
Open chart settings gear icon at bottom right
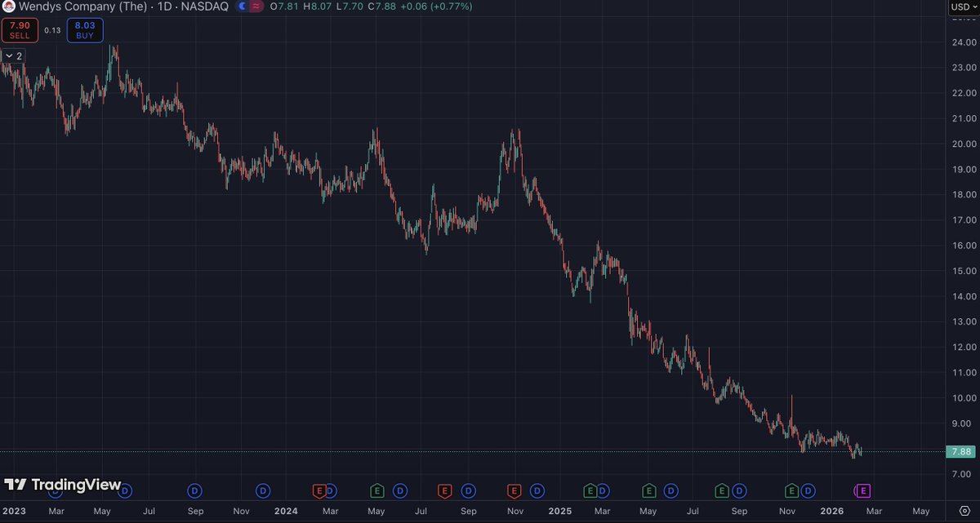[x=964, y=510]
